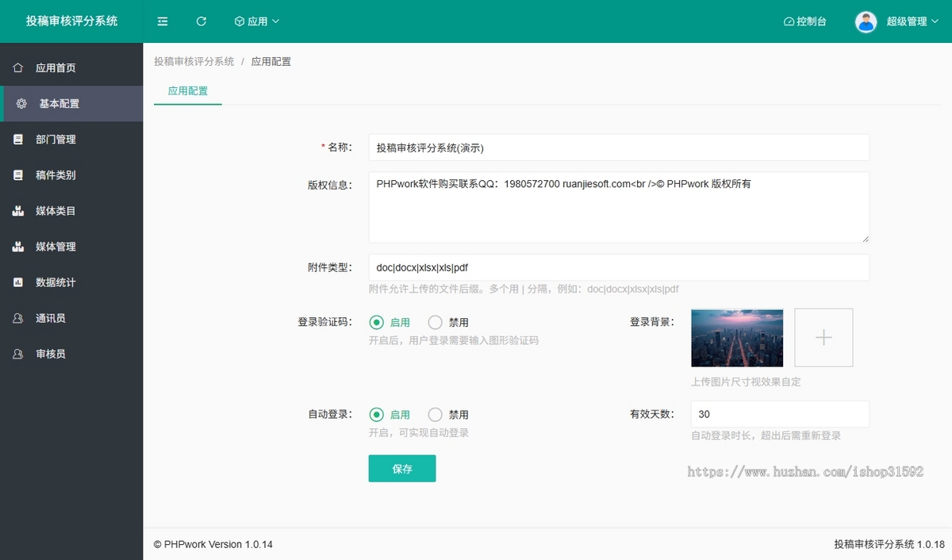Click the user avatar picture
Screen dimensions: 952x560
click(866, 21)
